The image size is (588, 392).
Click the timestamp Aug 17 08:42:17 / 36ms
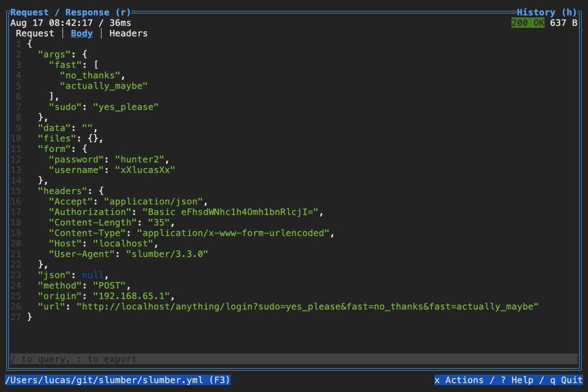[x=71, y=23]
